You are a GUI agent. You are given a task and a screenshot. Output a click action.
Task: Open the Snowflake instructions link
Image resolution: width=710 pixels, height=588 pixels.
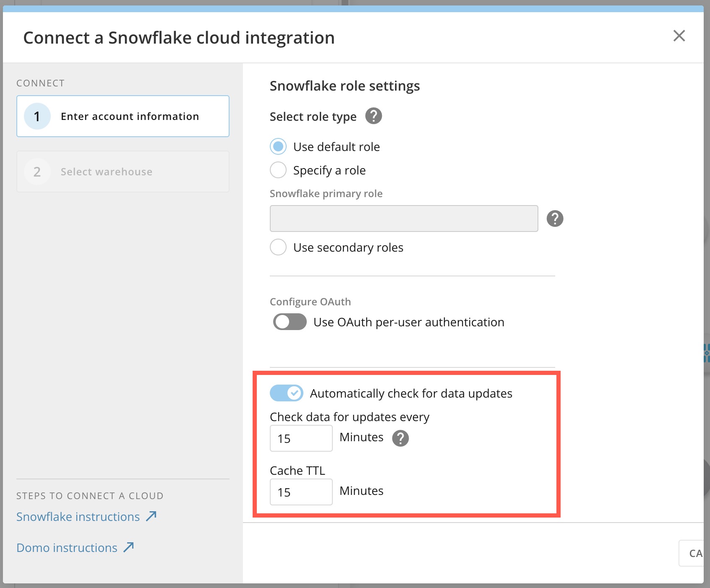[78, 517]
